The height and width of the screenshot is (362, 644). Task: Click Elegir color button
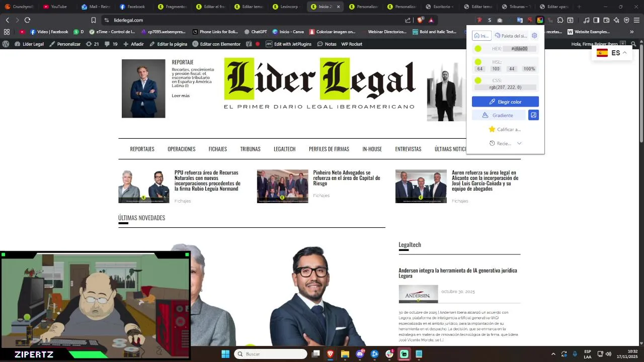click(505, 102)
